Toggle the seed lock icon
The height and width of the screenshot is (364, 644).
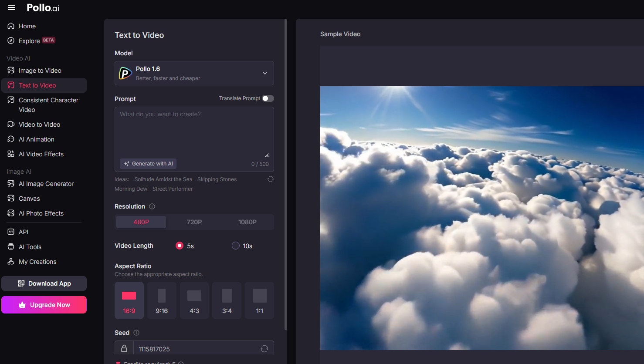pyautogui.click(x=124, y=348)
